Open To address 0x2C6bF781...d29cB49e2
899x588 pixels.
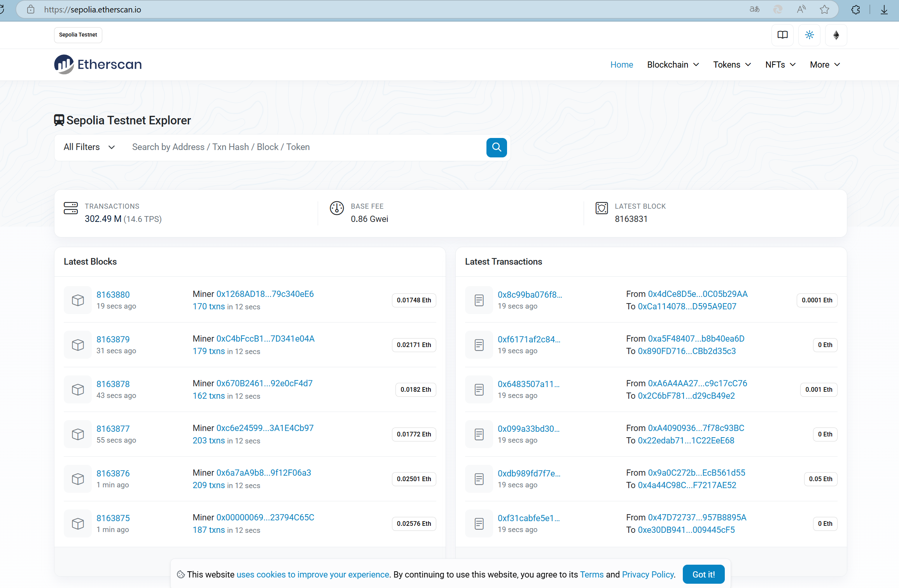point(686,396)
